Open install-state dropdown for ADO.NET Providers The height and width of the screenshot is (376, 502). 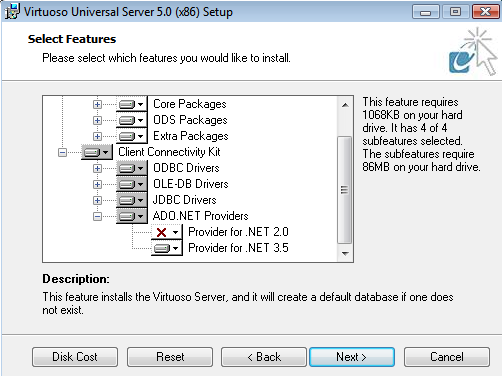(132, 216)
